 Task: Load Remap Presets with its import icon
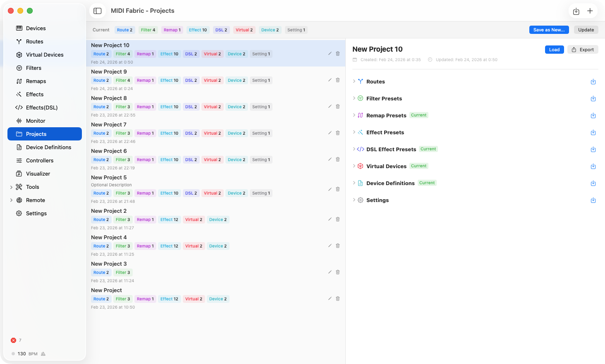pos(593,116)
